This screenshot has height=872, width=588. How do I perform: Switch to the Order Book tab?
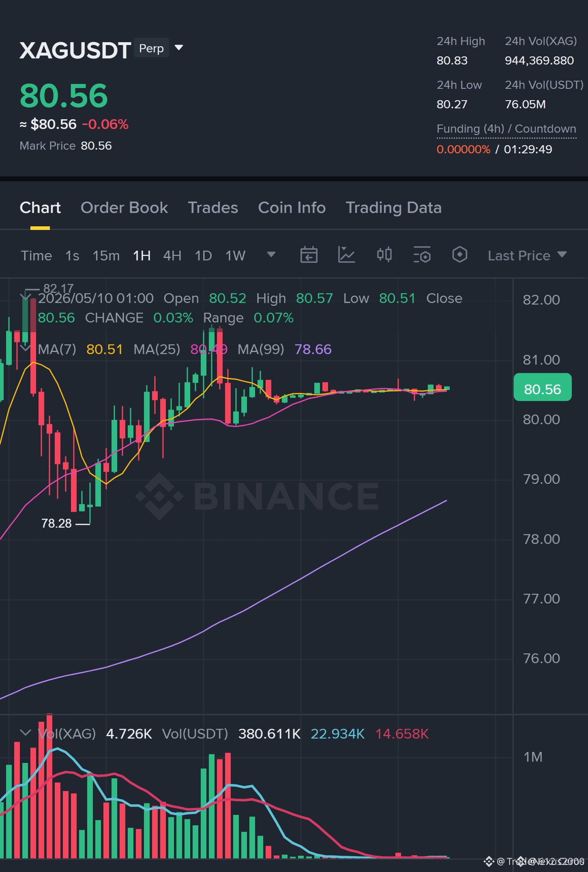click(124, 208)
